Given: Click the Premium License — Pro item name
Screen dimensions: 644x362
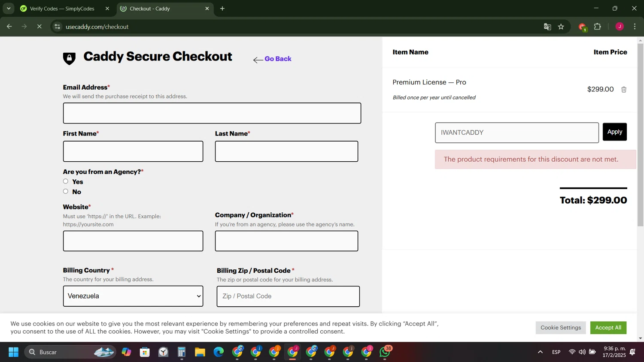Looking at the screenshot, I should pyautogui.click(x=429, y=82).
